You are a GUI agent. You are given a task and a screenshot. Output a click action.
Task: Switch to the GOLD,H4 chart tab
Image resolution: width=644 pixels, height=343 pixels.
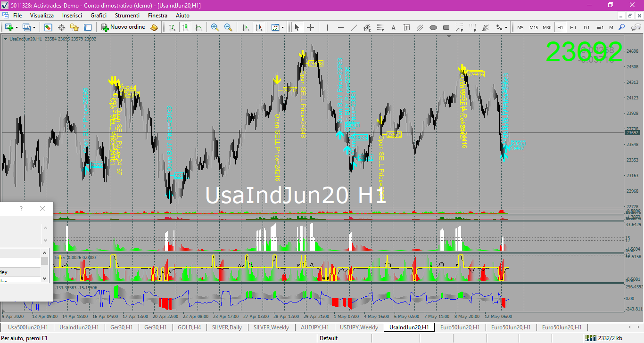pyautogui.click(x=189, y=327)
